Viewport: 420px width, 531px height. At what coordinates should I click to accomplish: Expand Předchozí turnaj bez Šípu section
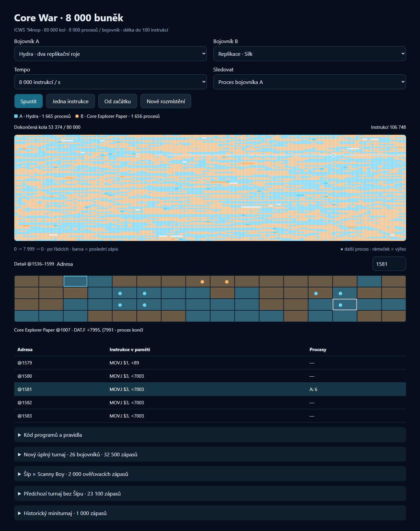(210, 493)
